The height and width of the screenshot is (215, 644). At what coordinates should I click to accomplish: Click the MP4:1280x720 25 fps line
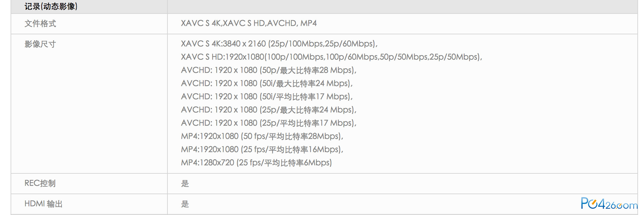(256, 162)
